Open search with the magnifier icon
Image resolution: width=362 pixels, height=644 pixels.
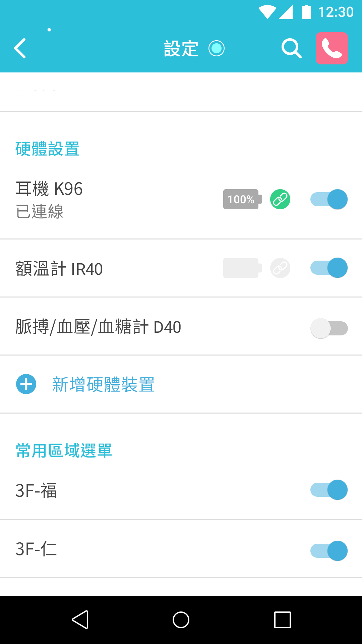tap(291, 48)
